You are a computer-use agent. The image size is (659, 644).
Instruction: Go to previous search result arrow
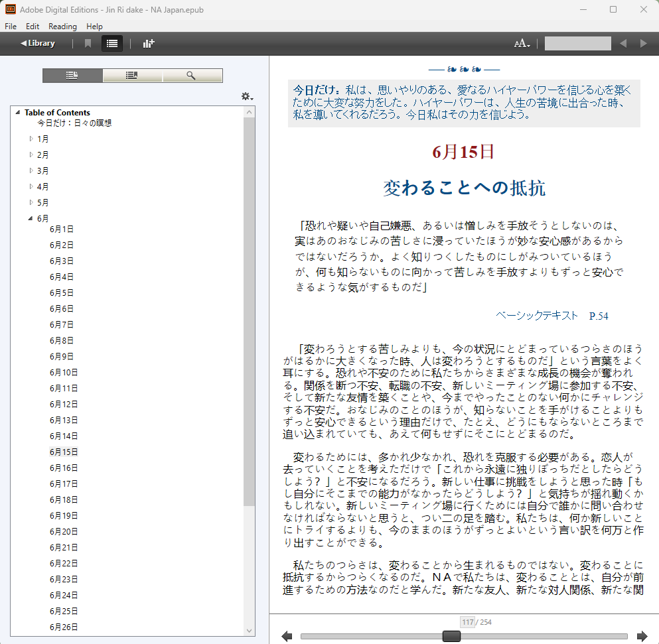coord(623,43)
